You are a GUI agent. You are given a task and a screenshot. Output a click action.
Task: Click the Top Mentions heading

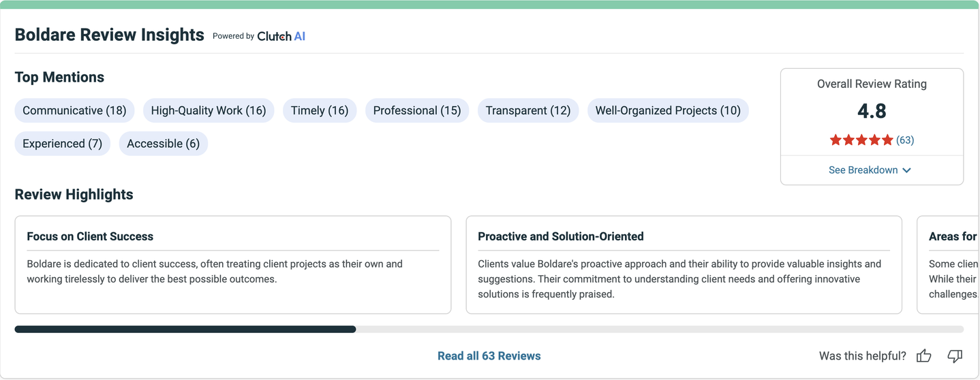tap(59, 77)
